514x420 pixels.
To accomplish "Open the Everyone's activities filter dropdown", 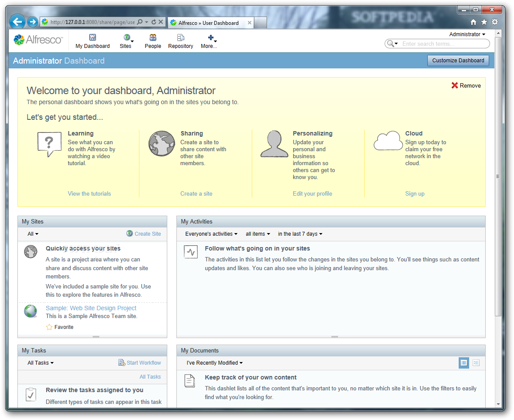I will point(211,234).
